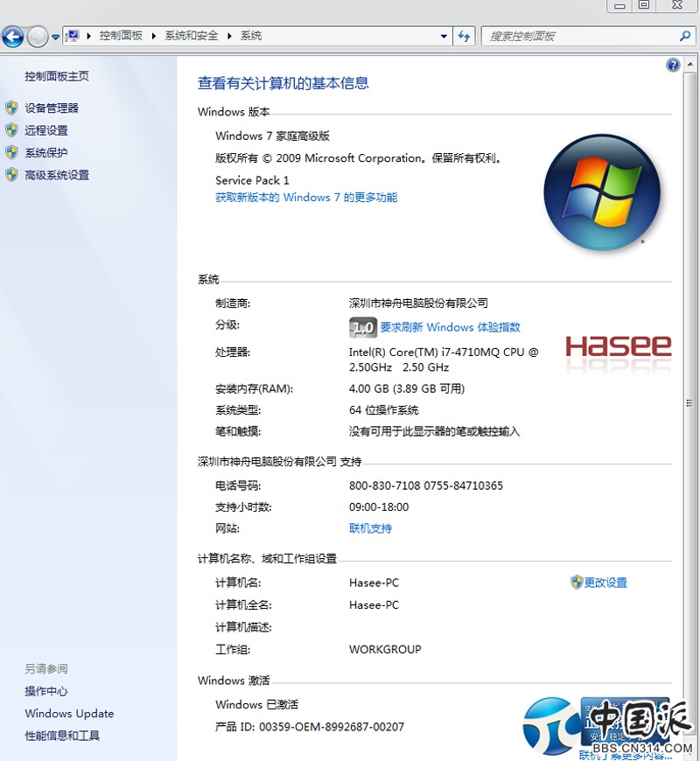
Task: Expand arrow after 系统和安全 breadcrumb
Action: point(229,36)
